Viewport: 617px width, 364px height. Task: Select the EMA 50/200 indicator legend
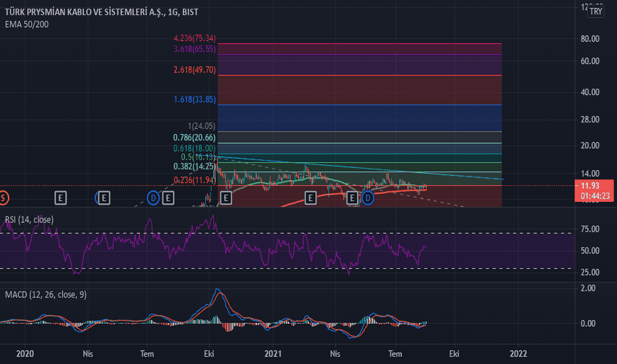[26, 24]
